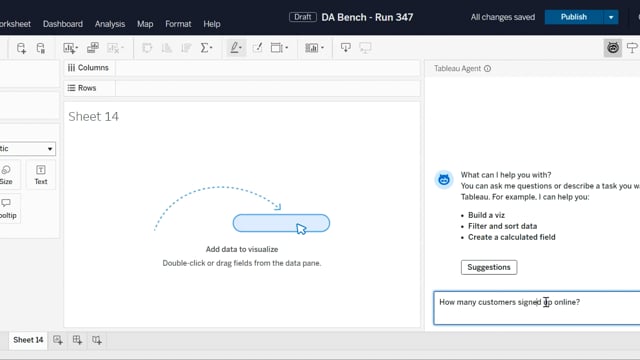640x360 pixels.
Task: Click the New Worksheet tab icon
Action: click(x=58, y=340)
